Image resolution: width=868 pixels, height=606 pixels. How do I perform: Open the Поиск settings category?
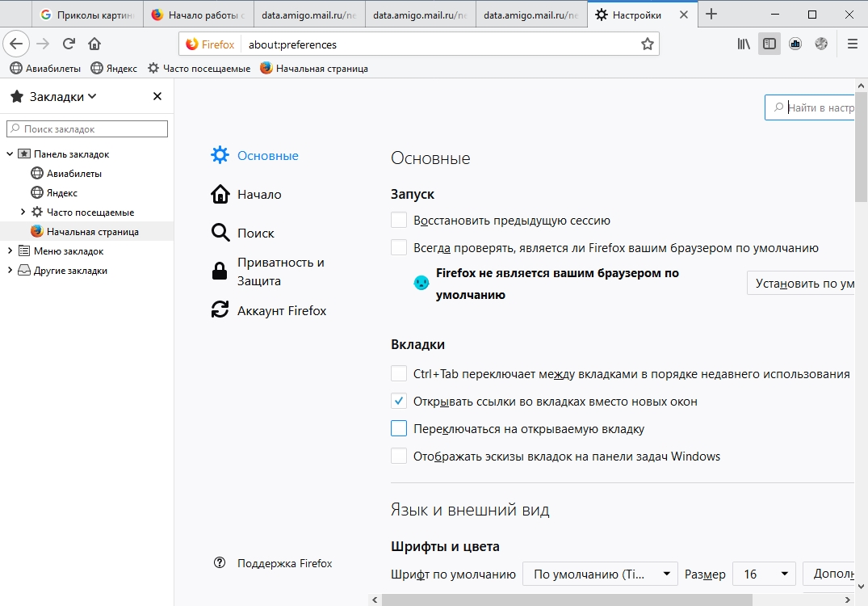(242, 234)
